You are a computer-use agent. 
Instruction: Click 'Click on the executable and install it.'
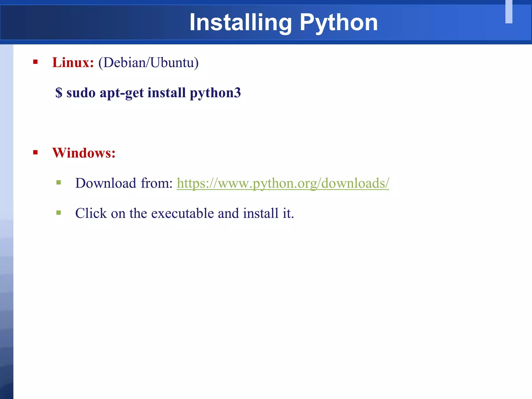pos(185,213)
